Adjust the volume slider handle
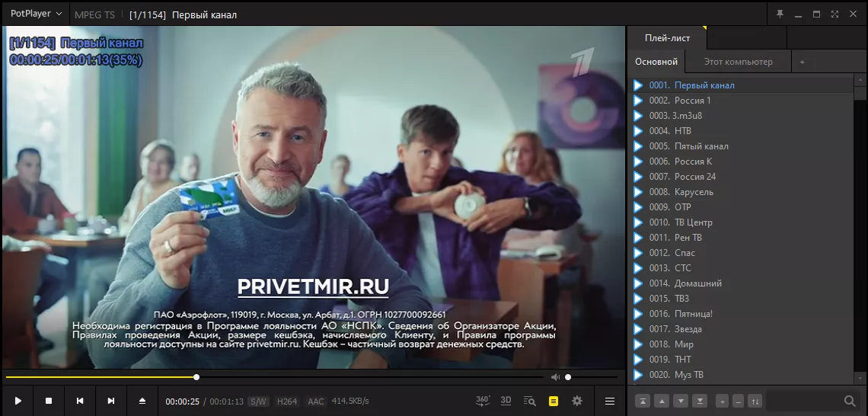The width and height of the screenshot is (868, 416). [x=568, y=377]
